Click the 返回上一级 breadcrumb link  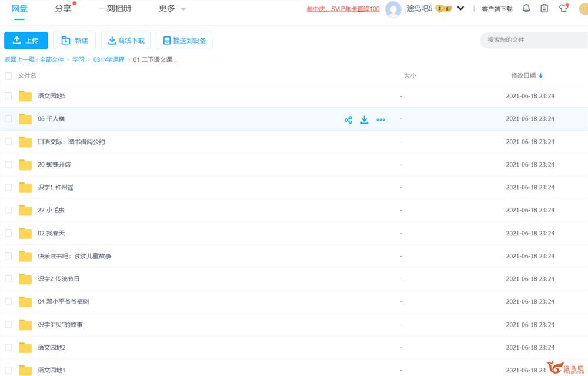pyautogui.click(x=19, y=59)
